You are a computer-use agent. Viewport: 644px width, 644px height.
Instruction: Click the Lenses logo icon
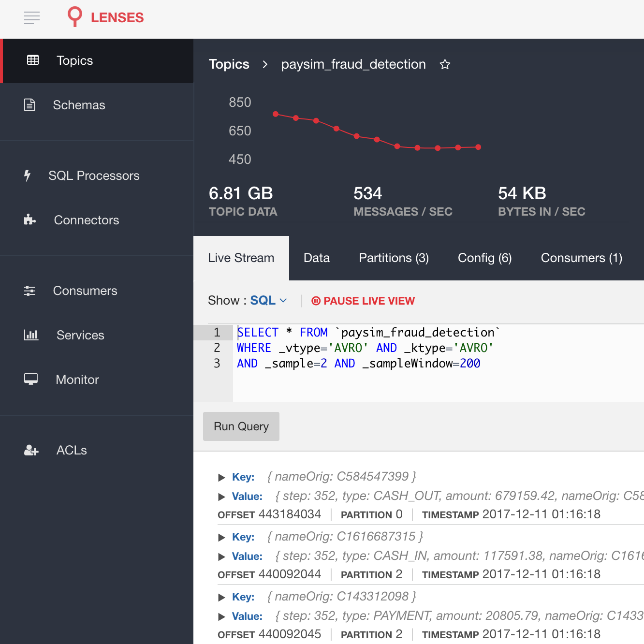tap(74, 17)
